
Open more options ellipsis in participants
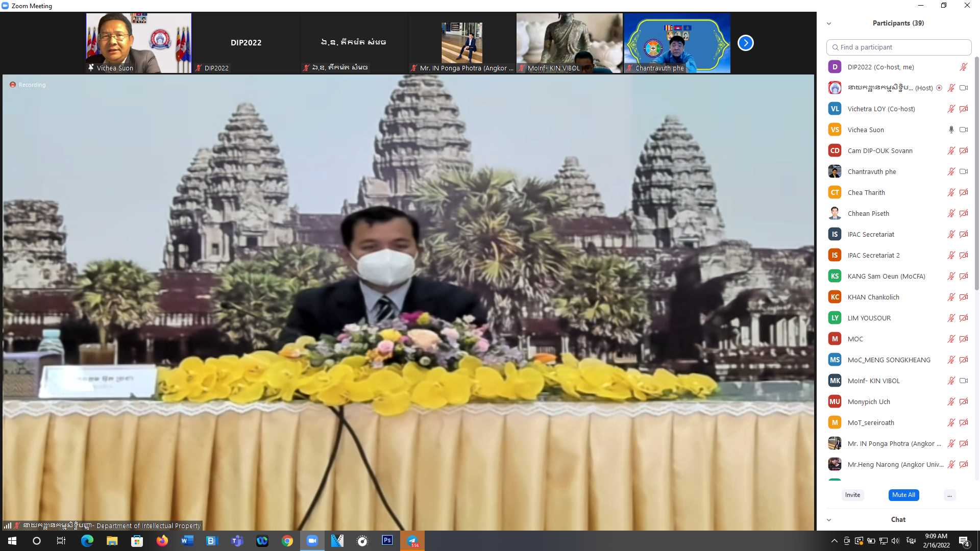(x=949, y=495)
